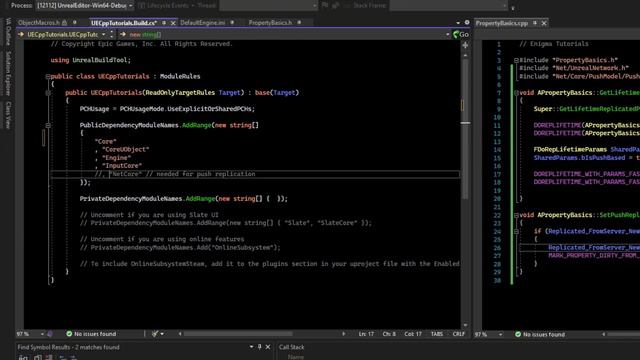640x360 pixels.
Task: Click the code health indicator icon beside zoom
Action: 50,334
